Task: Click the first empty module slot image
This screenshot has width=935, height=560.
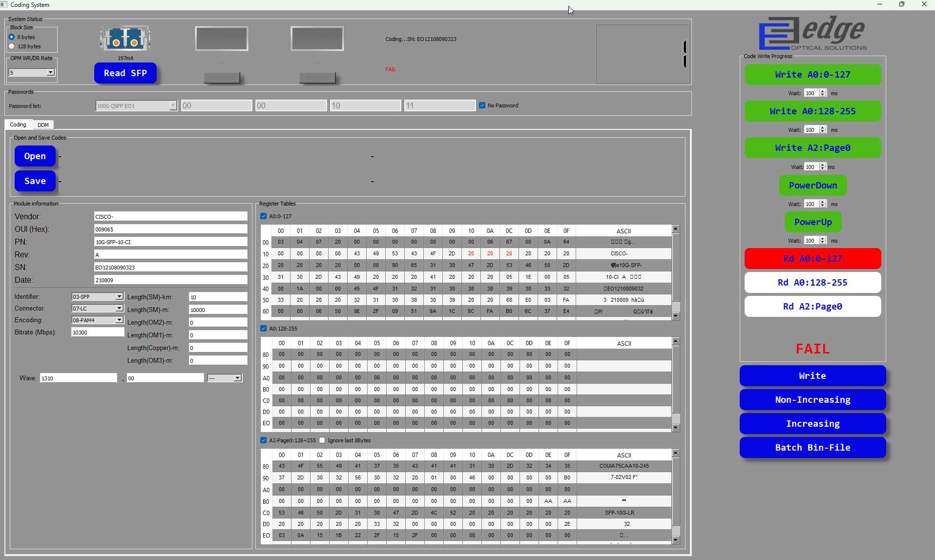Action: pos(221,39)
